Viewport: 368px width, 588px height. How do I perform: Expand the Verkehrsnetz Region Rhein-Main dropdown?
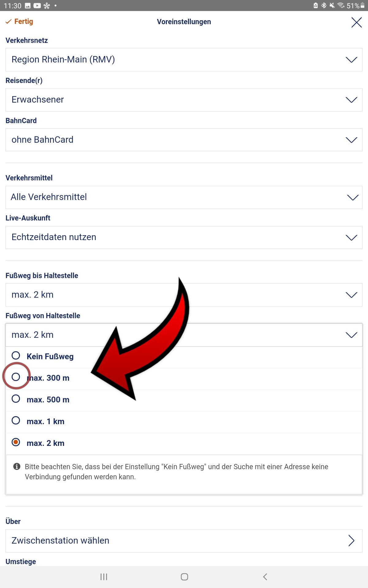click(184, 60)
